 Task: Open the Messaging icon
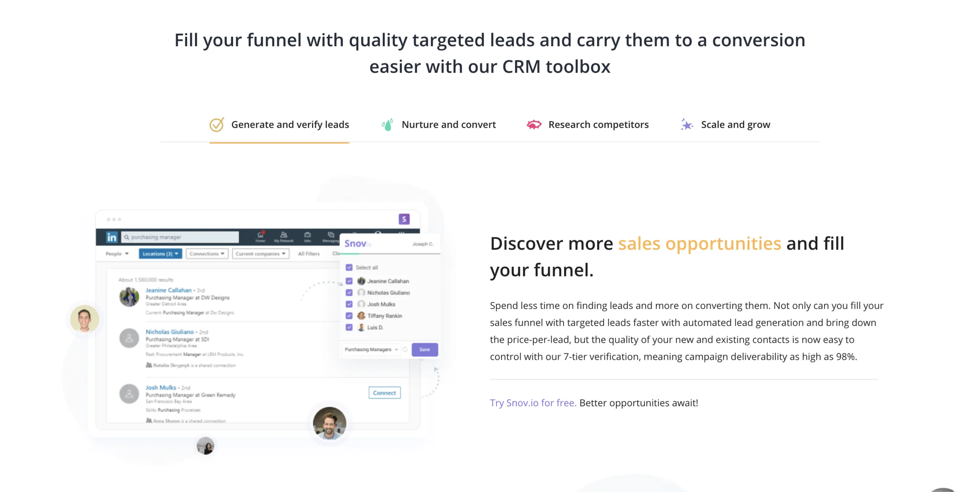click(331, 237)
